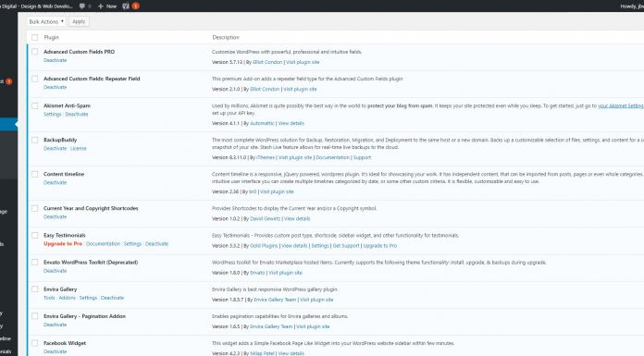Image resolution: width=644 pixels, height=356 pixels.
Task: Open Milap Patel author link
Action: (x=263, y=353)
